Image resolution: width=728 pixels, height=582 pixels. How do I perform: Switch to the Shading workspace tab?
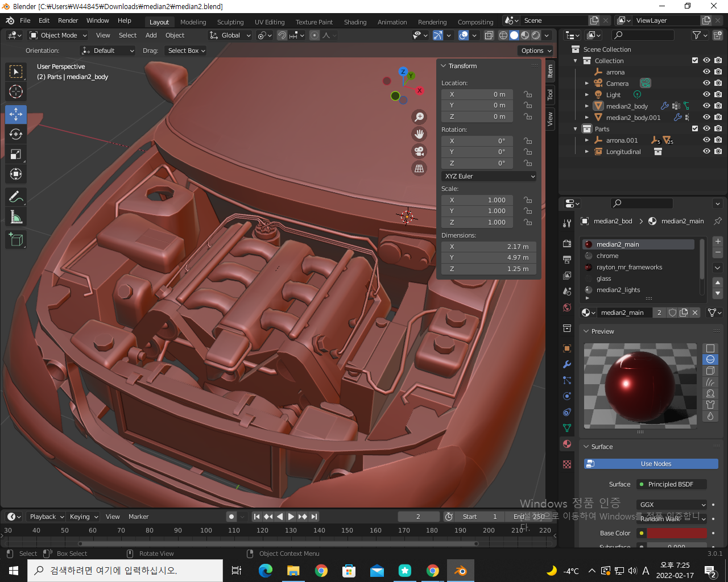[x=355, y=22]
